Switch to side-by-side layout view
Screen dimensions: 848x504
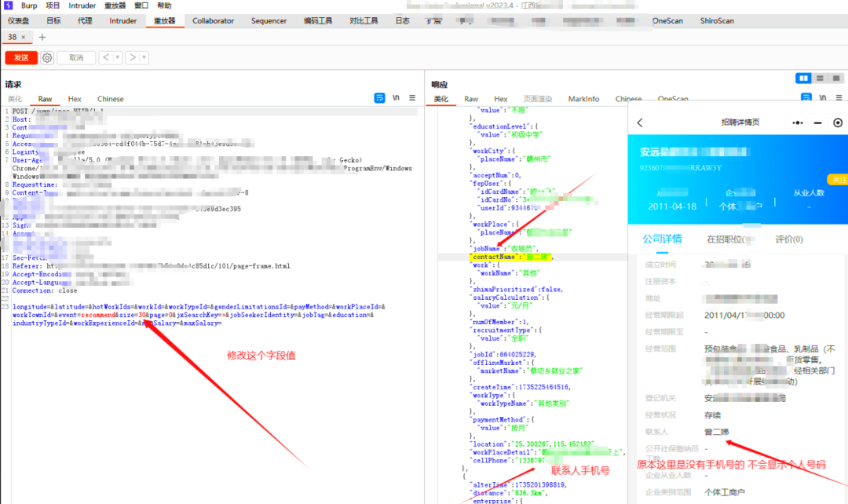(804, 79)
